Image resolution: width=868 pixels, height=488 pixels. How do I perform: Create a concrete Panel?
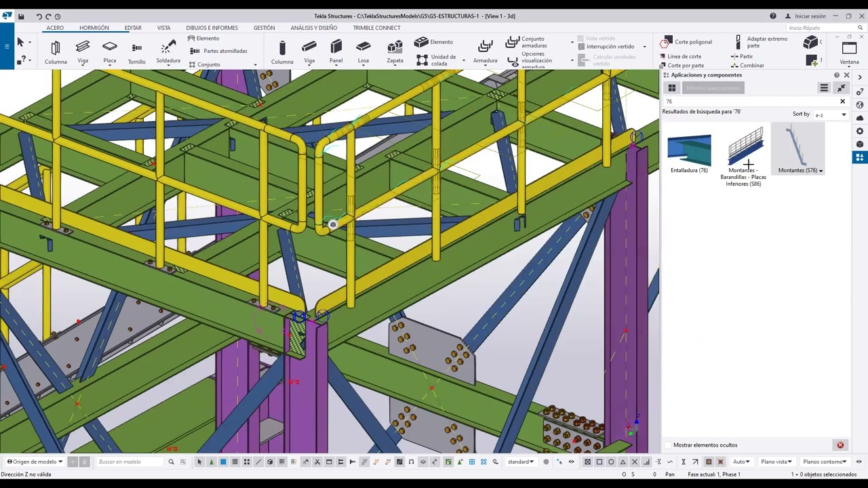tap(336, 52)
